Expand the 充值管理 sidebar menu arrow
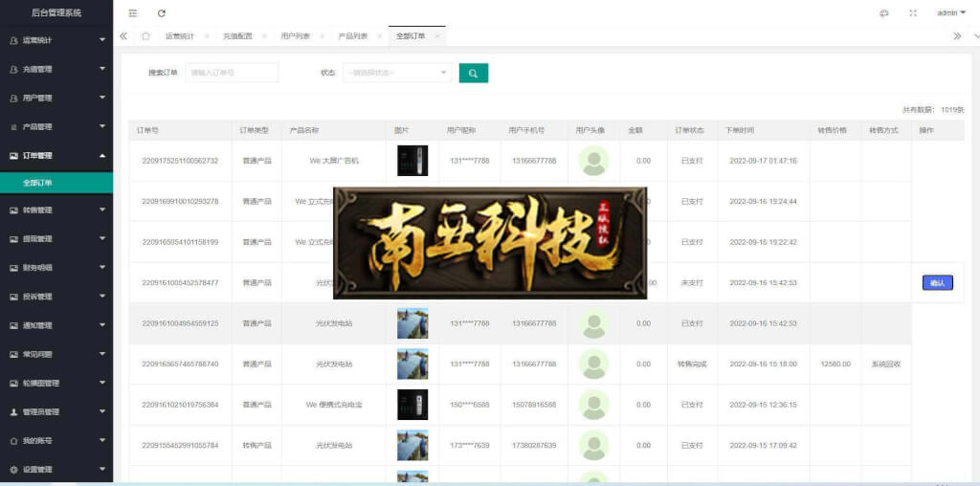This screenshot has width=980, height=486. [x=102, y=69]
